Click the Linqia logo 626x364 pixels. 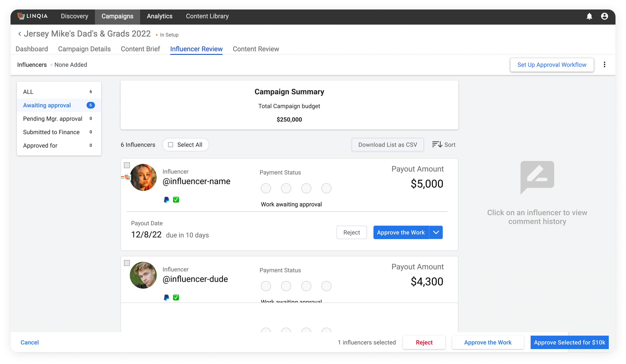click(x=33, y=16)
